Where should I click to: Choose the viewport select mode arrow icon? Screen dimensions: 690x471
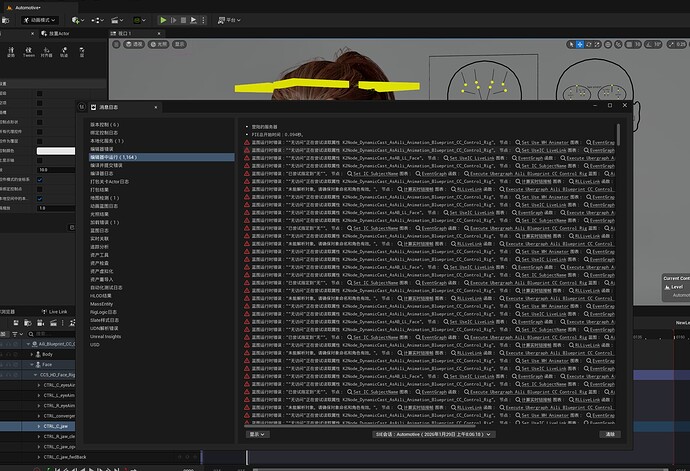click(571, 44)
